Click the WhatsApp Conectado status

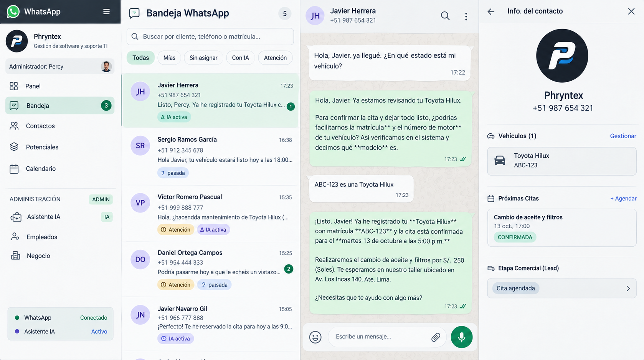coord(94,318)
